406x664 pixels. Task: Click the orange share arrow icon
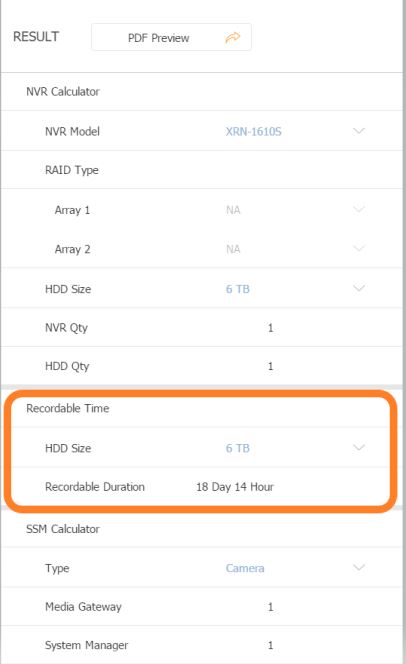tap(232, 38)
